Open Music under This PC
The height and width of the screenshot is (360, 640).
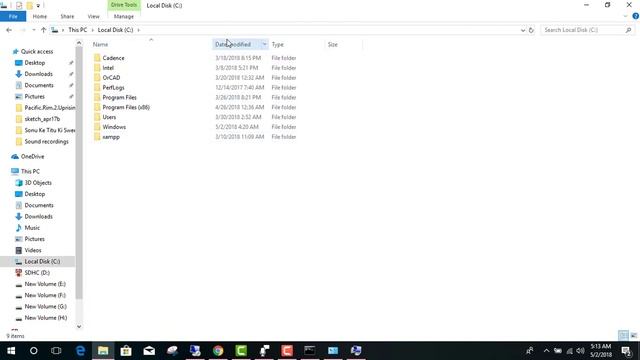click(32, 228)
